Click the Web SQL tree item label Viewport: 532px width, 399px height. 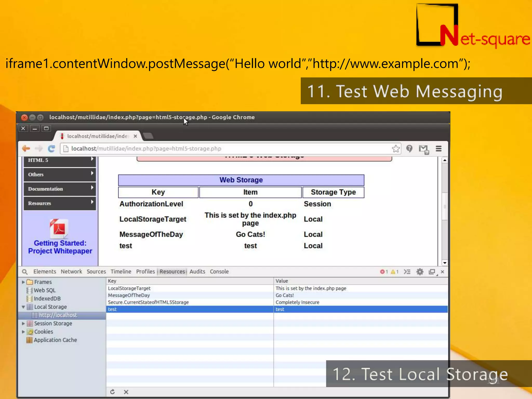(x=45, y=290)
